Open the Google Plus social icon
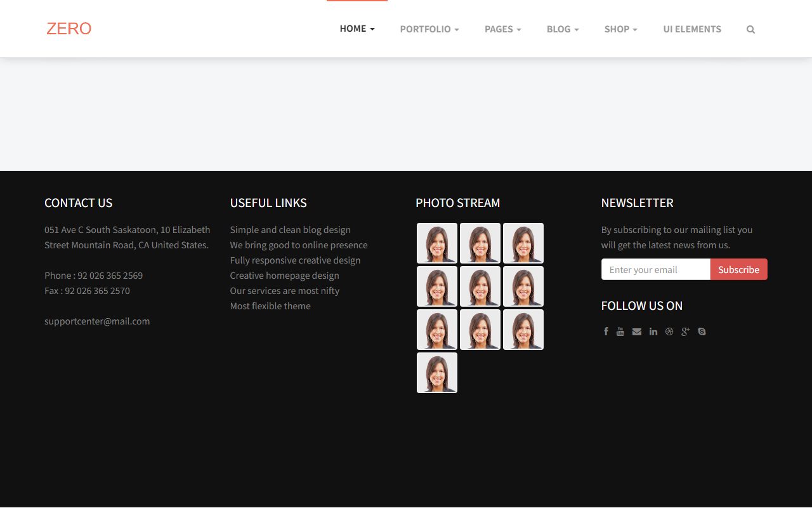The height and width of the screenshot is (508, 812). 685,331
